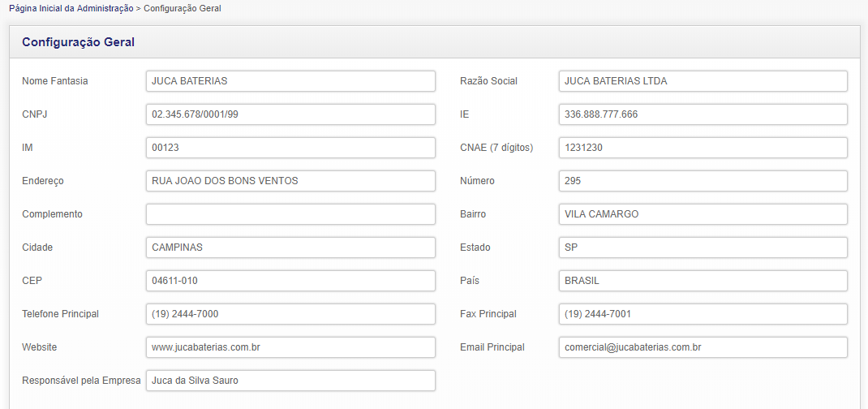Screen dimensions: 868x409
Task: Click the Nome Fantasia input field
Action: click(290, 81)
